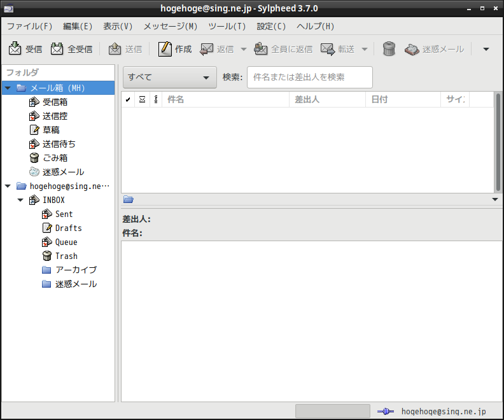Image resolution: width=504 pixels, height=420 pixels.
Task: Select the 迷惑メール junk folder under メール箱
Action: [57, 172]
